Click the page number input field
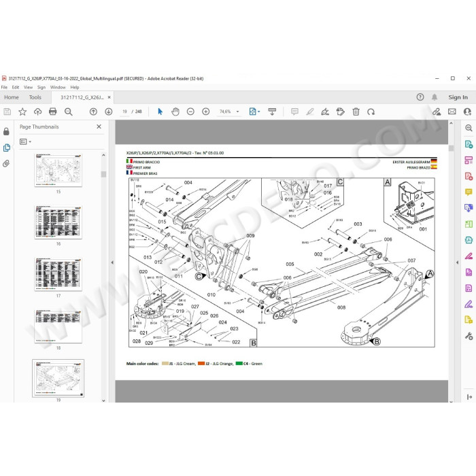The image size is (476, 476). coord(124,112)
